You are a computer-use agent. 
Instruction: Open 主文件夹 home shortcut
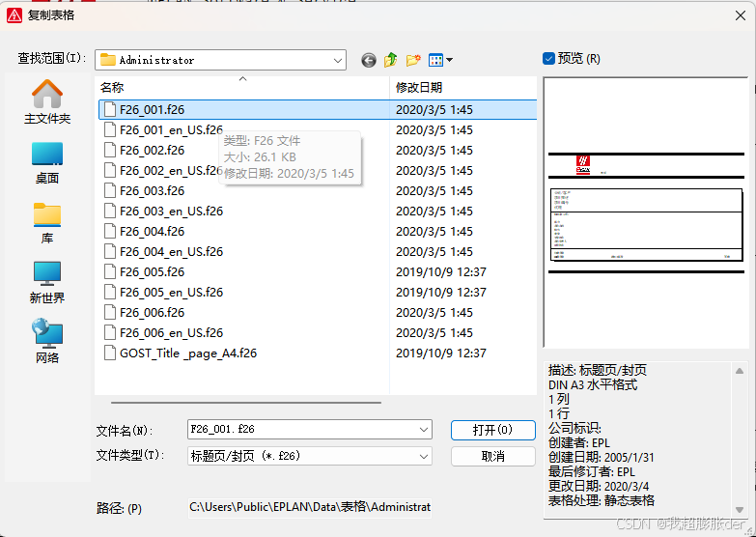47,101
